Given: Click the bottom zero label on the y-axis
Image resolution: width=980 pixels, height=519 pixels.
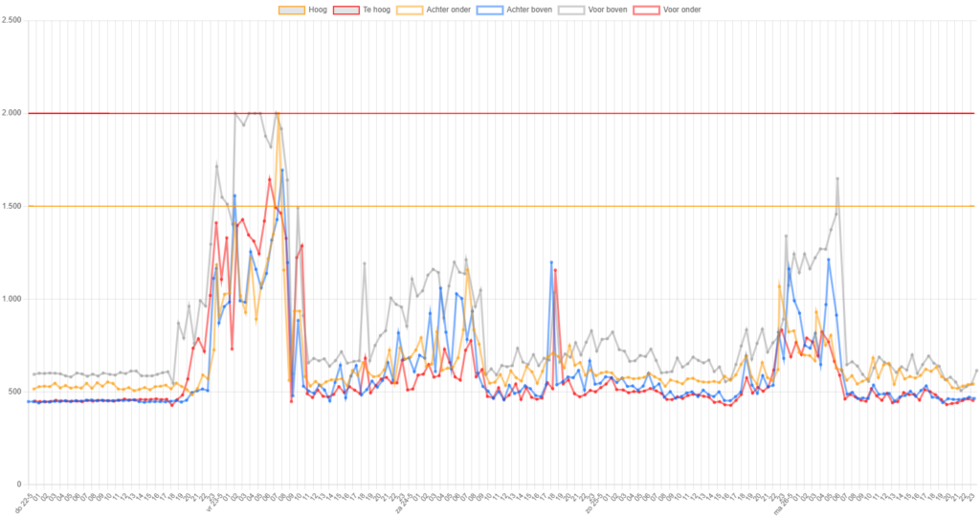Looking at the screenshot, I should pos(18,484).
